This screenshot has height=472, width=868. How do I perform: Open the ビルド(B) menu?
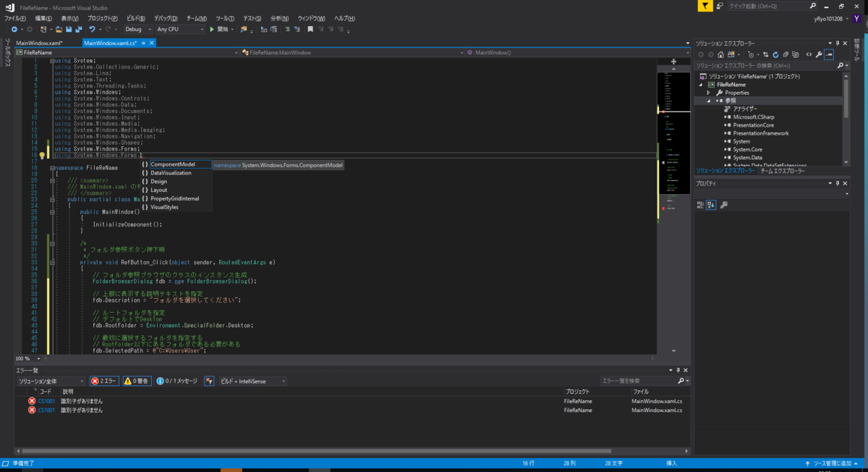(x=135, y=17)
